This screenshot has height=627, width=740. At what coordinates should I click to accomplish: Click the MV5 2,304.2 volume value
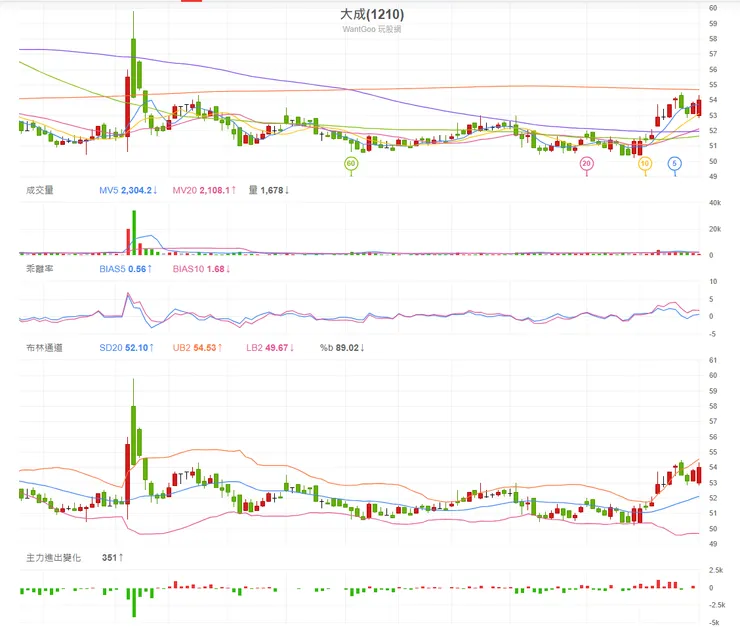pos(128,190)
